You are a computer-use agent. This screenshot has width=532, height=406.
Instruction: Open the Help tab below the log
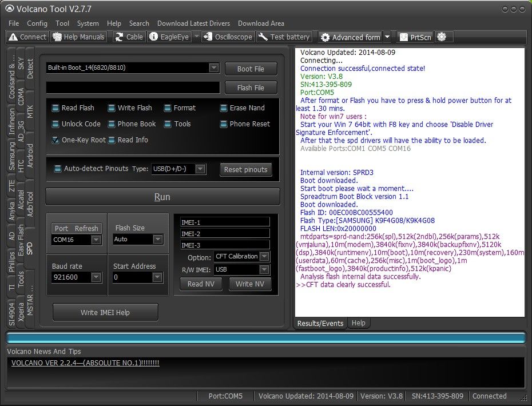(358, 323)
